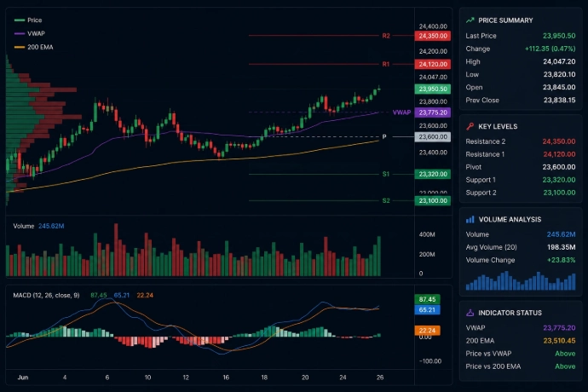Click the S1 support line label
Screen dimensions: 588x392
click(x=386, y=174)
